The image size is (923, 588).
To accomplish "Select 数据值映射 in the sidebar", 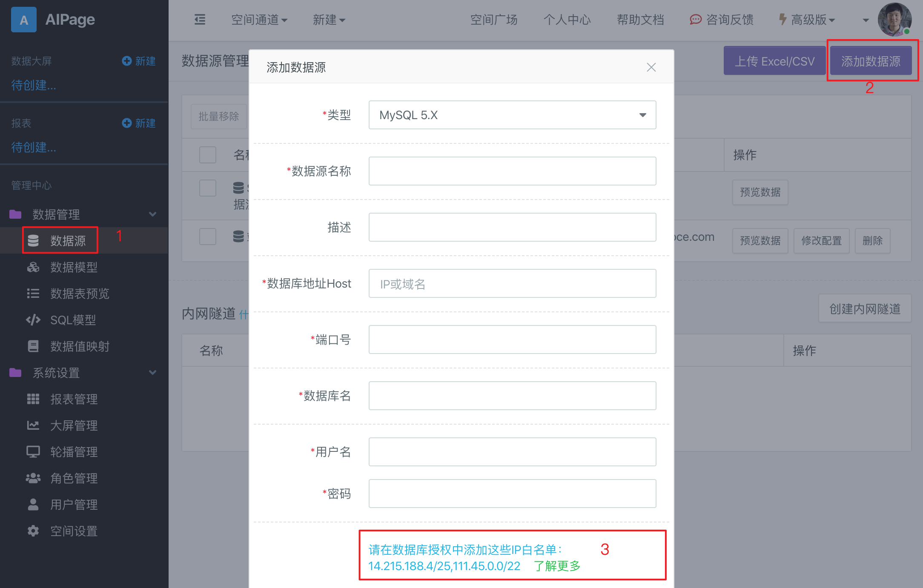I will click(80, 346).
